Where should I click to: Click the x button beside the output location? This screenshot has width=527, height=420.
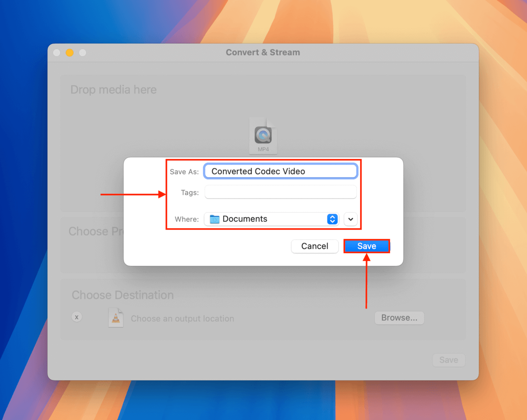[77, 317]
